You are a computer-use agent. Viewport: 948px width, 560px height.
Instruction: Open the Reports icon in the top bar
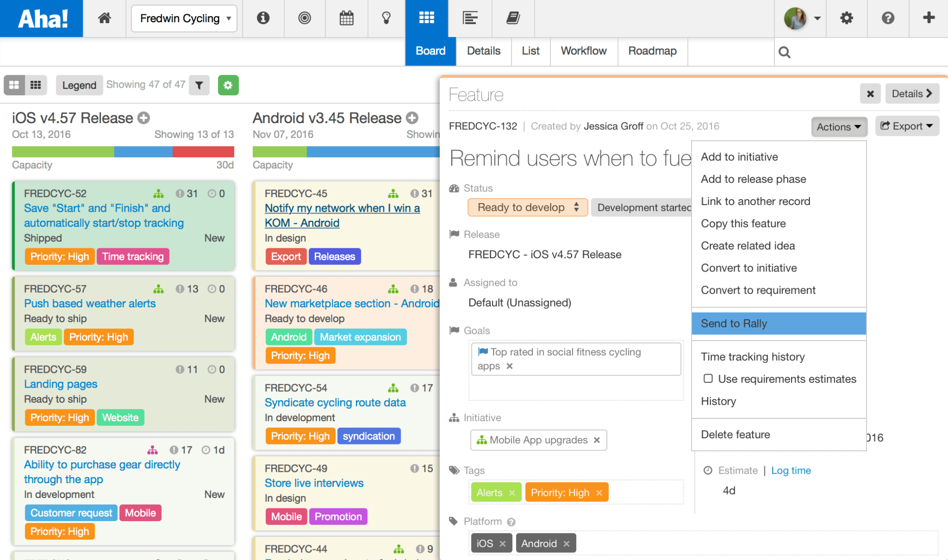(470, 18)
